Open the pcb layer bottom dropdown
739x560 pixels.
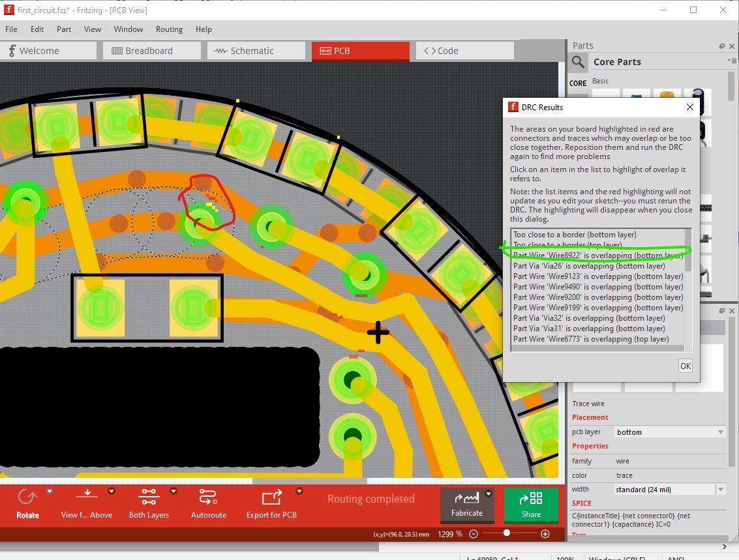tap(669, 432)
